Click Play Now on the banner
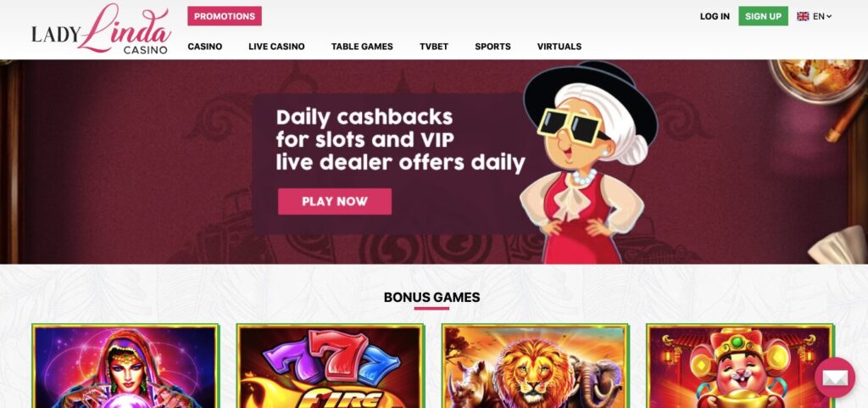868x408 pixels. [x=334, y=202]
